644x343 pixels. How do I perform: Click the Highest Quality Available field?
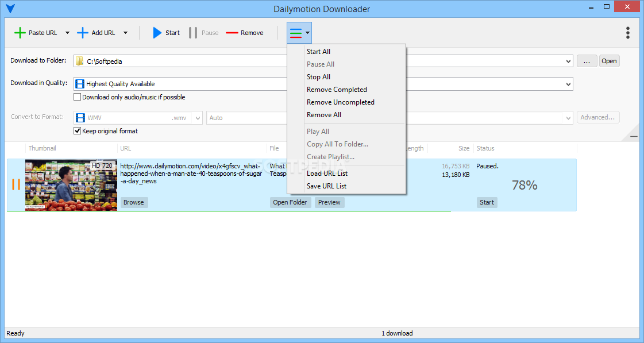tap(323, 84)
